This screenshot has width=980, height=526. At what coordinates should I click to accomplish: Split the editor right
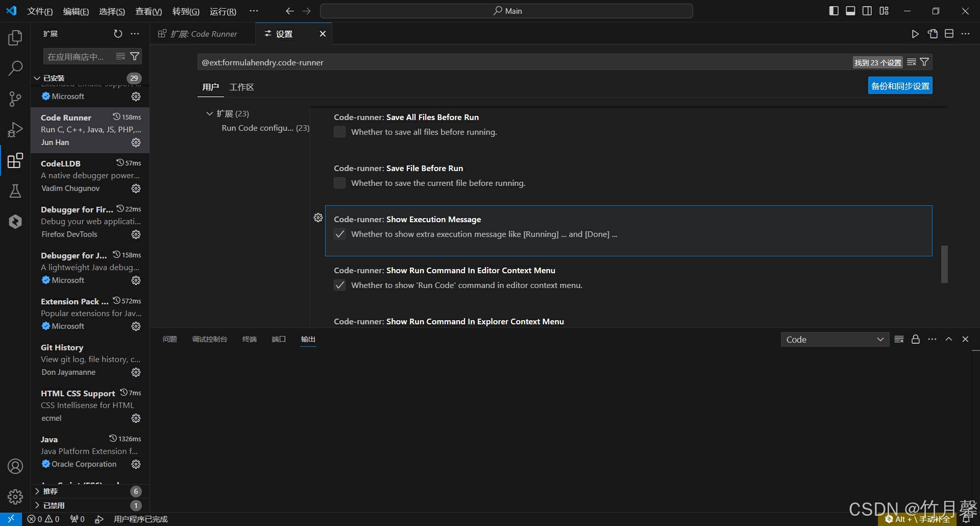(x=949, y=34)
